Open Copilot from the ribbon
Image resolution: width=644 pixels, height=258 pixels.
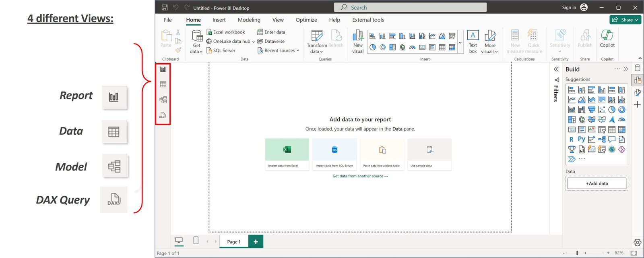coord(607,39)
